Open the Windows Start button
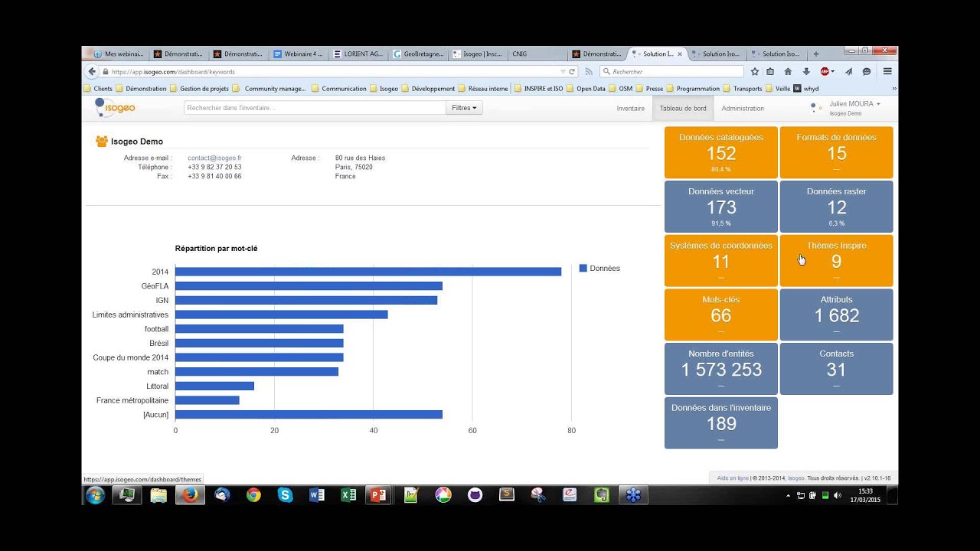This screenshot has height=551, width=980. click(x=96, y=495)
